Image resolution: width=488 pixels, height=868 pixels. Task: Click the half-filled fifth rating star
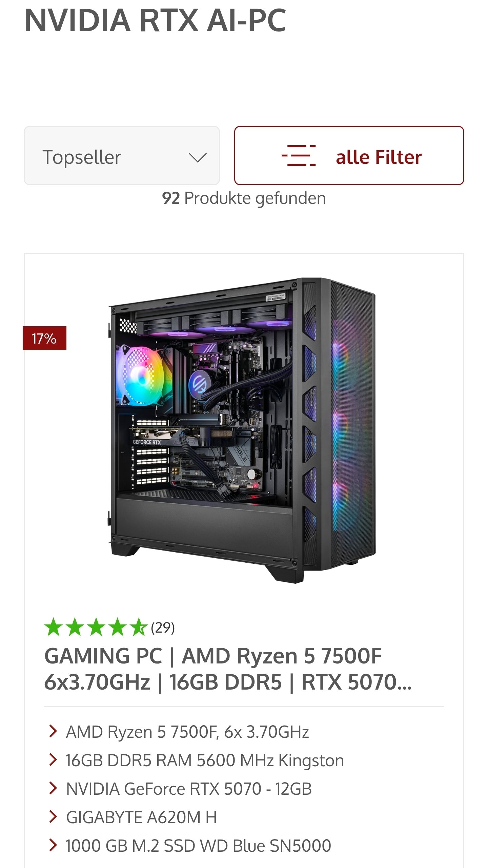[x=139, y=627]
